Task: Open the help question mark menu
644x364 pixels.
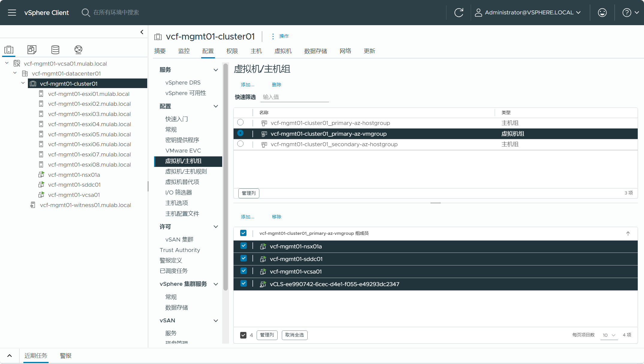Action: click(627, 13)
